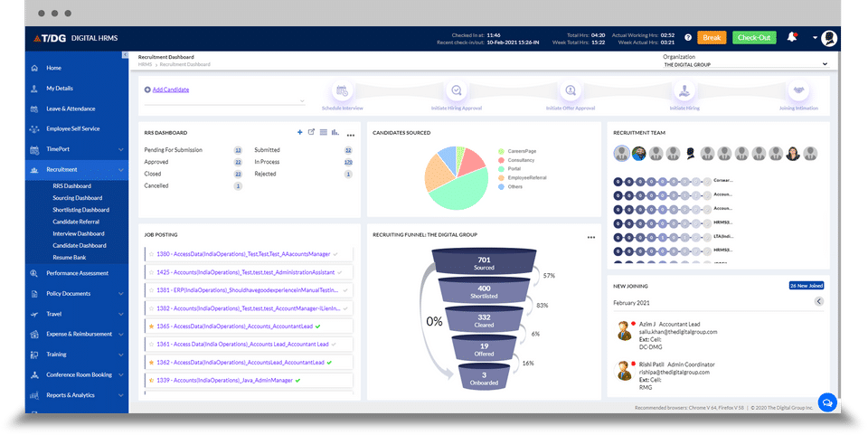
Task: Open RRS Dashboard in new window icon
Action: click(x=311, y=132)
